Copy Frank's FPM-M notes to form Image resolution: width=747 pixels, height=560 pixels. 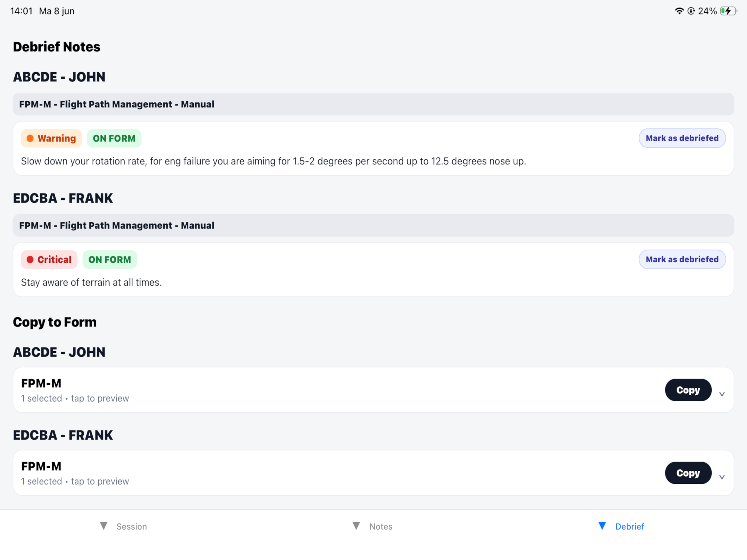pos(688,473)
